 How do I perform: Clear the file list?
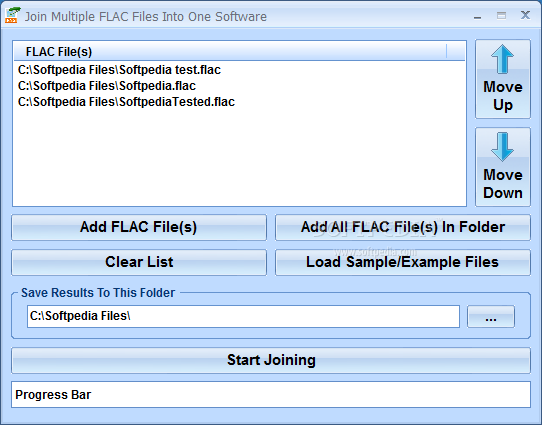coord(139,262)
